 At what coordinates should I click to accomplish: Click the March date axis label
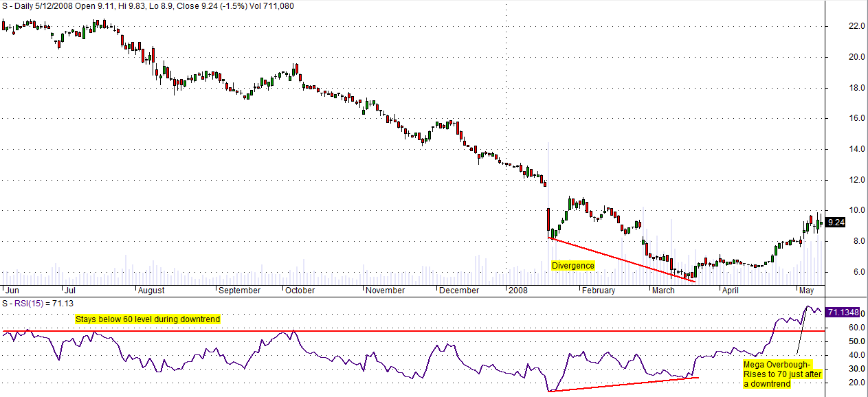pos(663,290)
